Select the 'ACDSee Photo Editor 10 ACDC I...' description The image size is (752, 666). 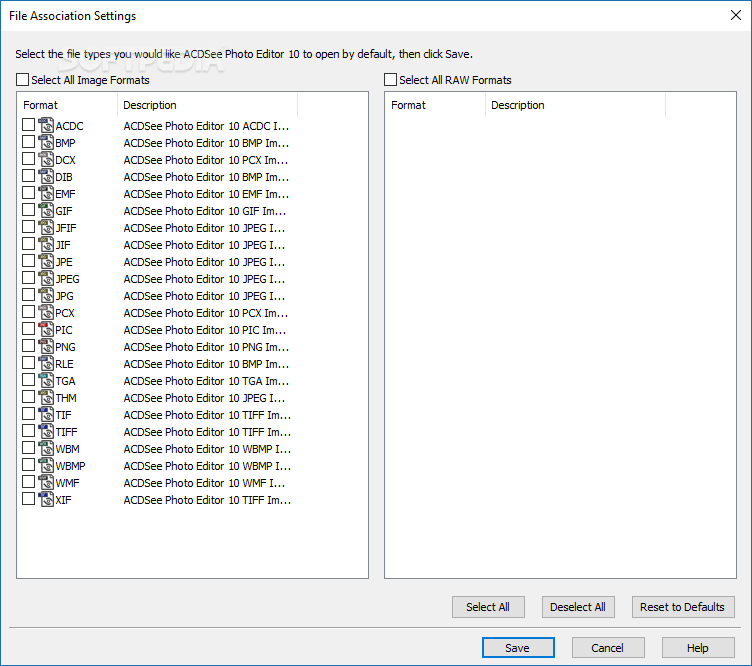tap(206, 126)
